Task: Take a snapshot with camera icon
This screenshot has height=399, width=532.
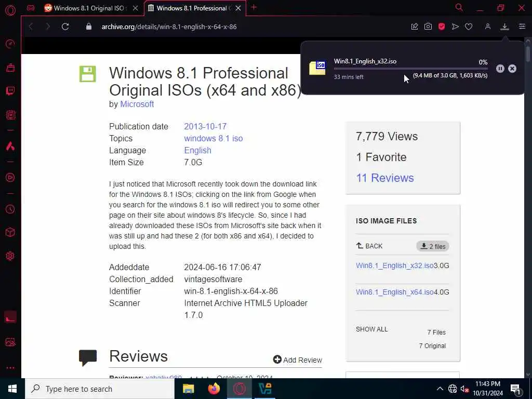Action: [x=428, y=26]
